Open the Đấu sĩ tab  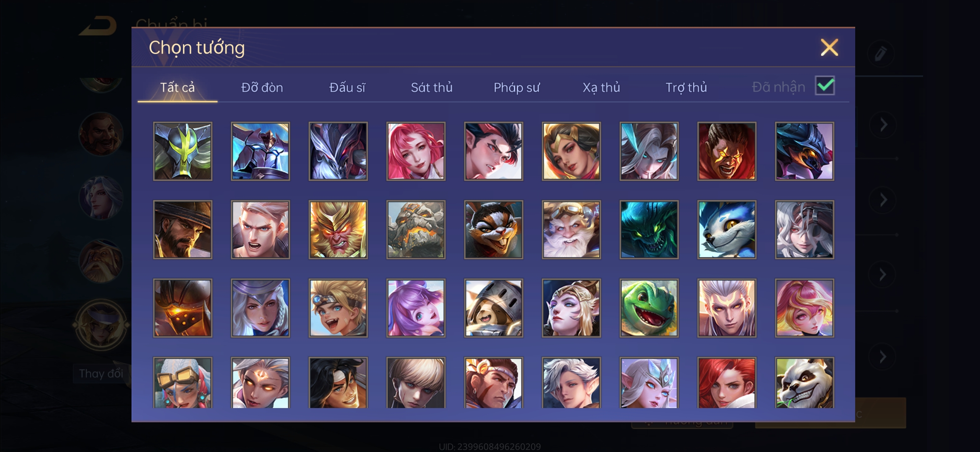pyautogui.click(x=347, y=87)
